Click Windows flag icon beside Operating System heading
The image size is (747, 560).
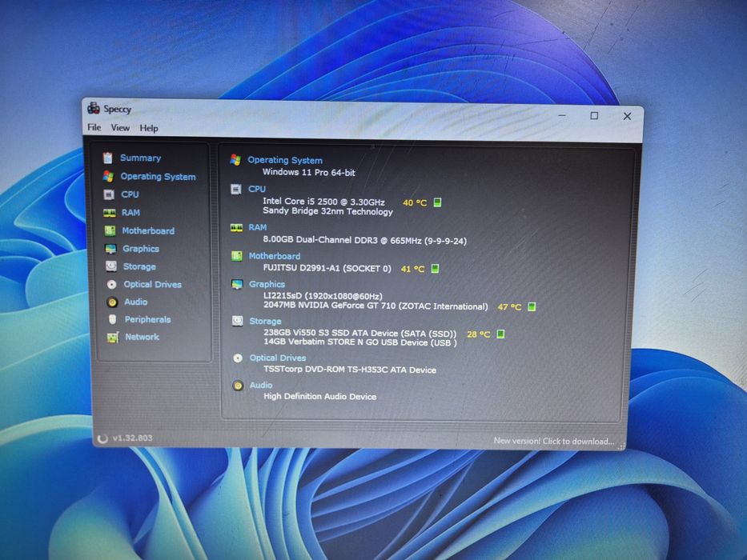[235, 160]
